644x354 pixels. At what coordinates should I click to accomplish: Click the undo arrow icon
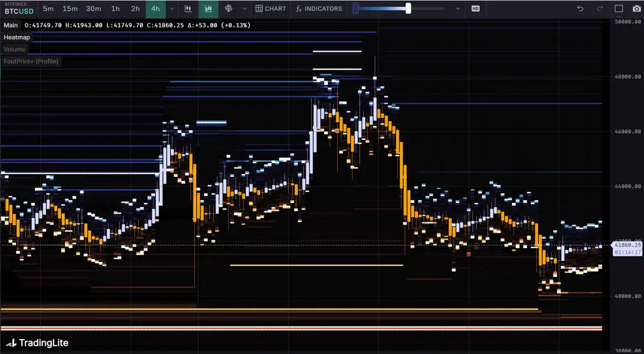click(580, 9)
